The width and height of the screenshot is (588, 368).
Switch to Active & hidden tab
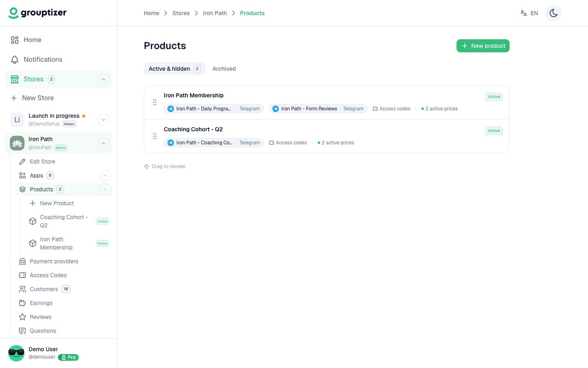tap(175, 69)
